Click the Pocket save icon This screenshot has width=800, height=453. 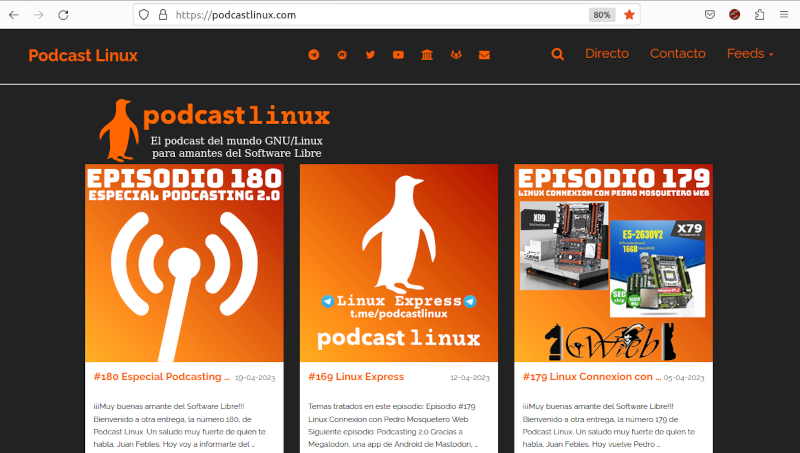(710, 15)
